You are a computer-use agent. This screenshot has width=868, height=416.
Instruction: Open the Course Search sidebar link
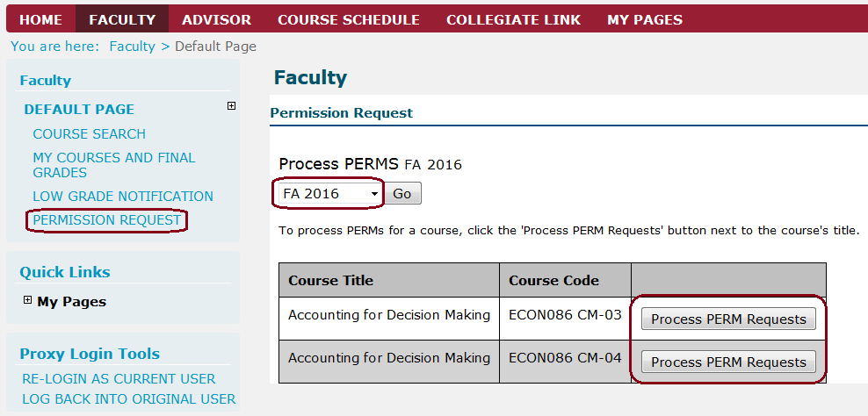pos(90,134)
